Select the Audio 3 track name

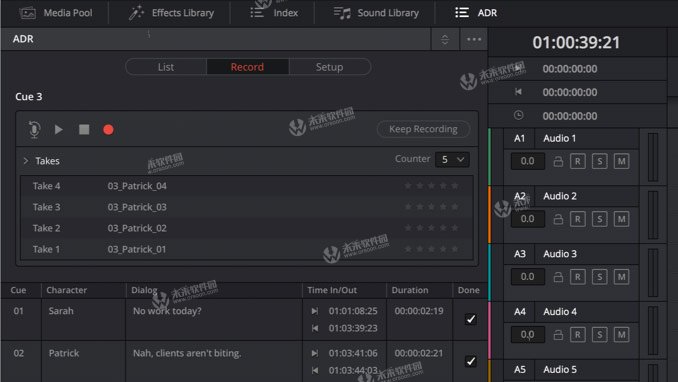coord(560,254)
